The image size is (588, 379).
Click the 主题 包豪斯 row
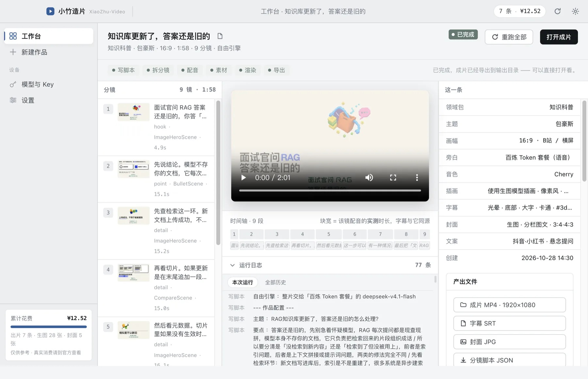click(509, 124)
